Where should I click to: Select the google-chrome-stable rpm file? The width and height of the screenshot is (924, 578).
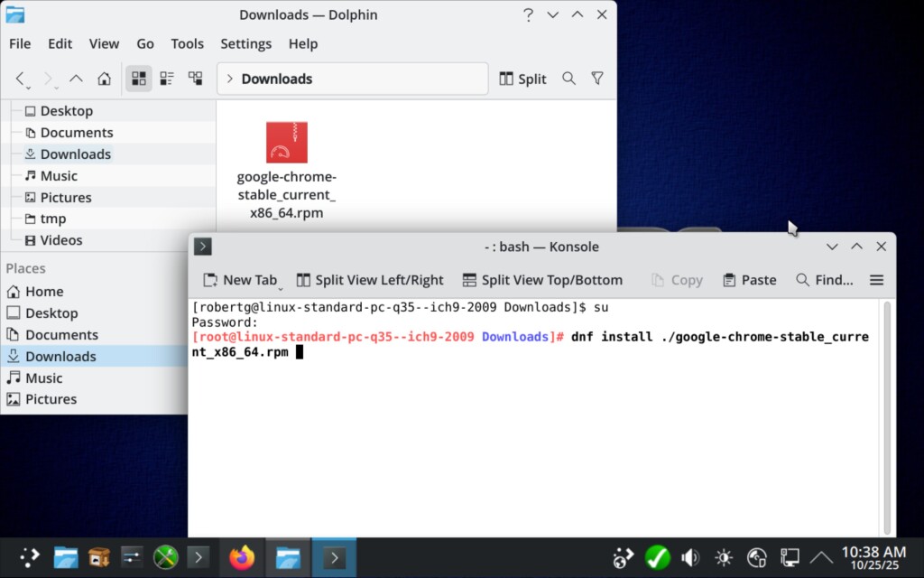pos(287,143)
